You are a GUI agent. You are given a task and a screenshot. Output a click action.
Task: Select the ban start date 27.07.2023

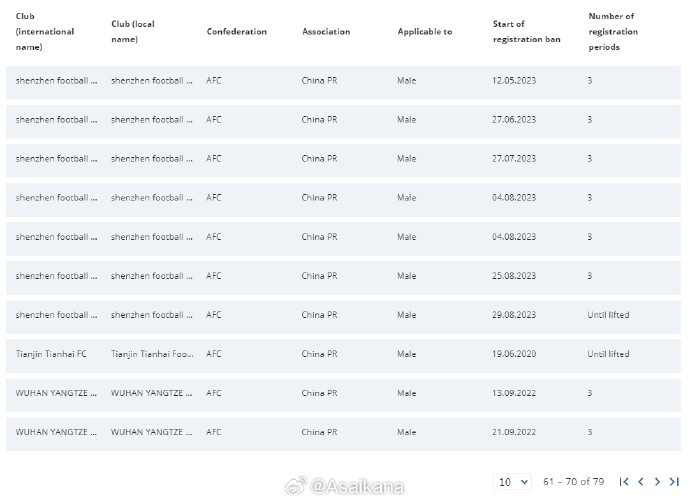pos(514,159)
